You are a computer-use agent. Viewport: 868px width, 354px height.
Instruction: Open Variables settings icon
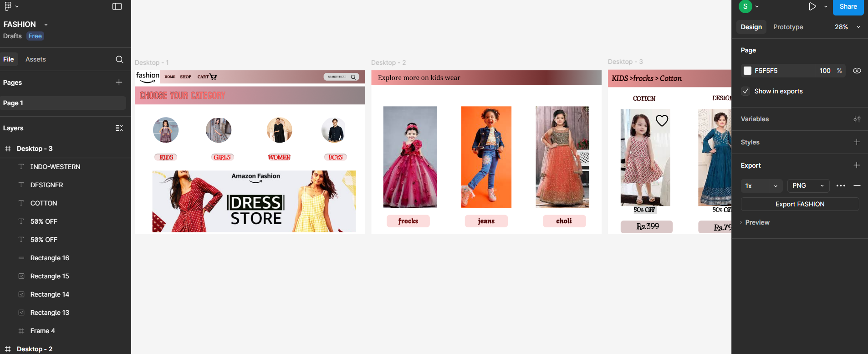[x=857, y=119]
